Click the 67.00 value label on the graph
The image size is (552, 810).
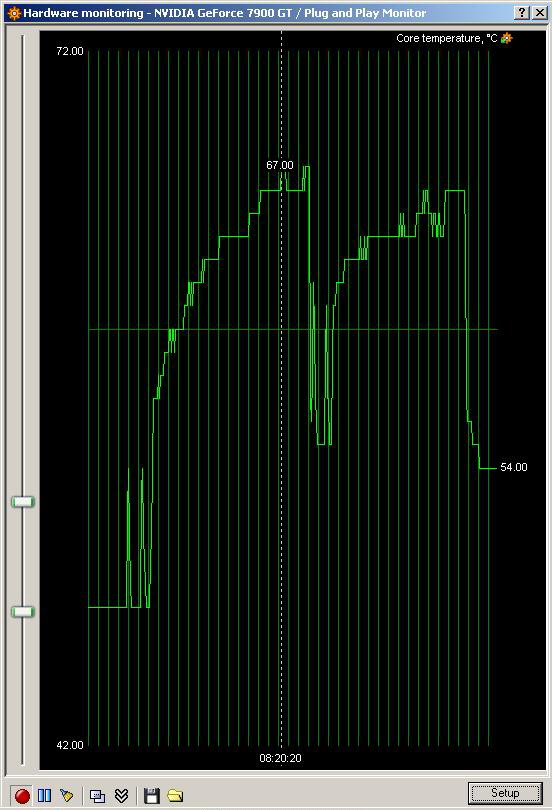pos(279,165)
